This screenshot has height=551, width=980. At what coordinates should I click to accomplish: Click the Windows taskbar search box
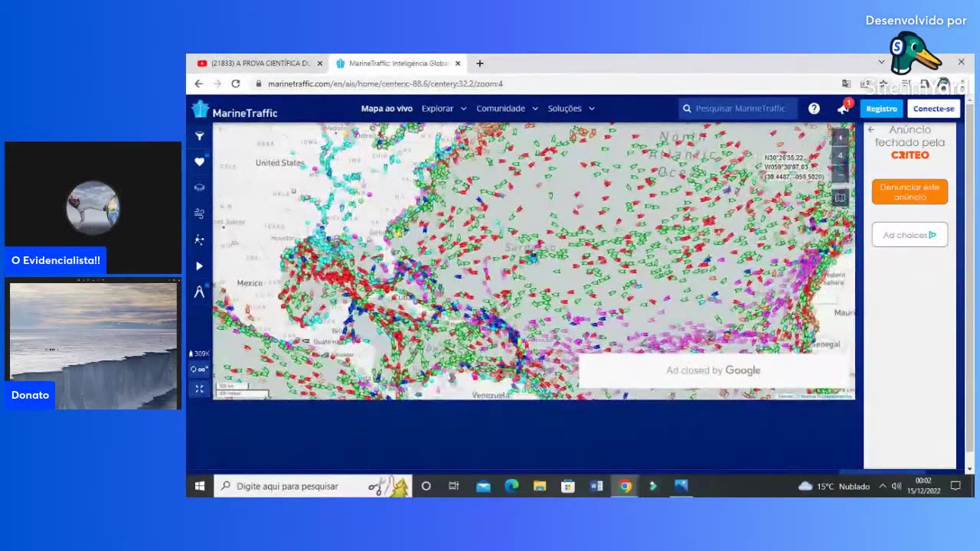313,486
